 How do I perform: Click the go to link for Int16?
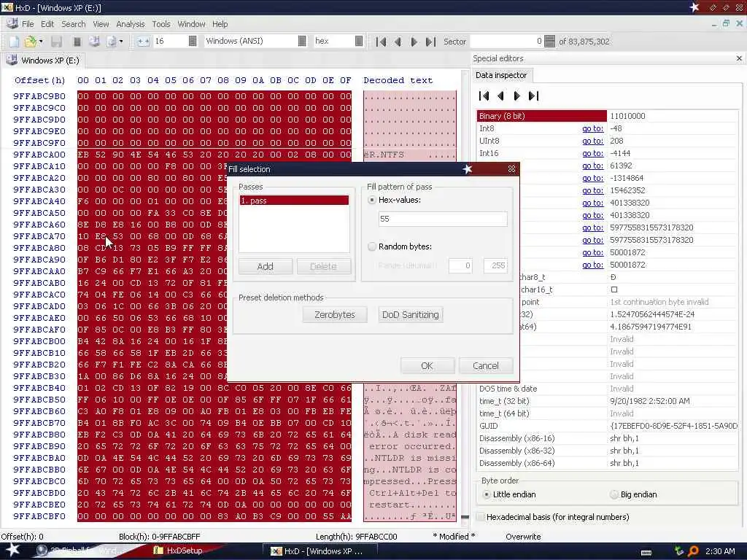pos(592,153)
